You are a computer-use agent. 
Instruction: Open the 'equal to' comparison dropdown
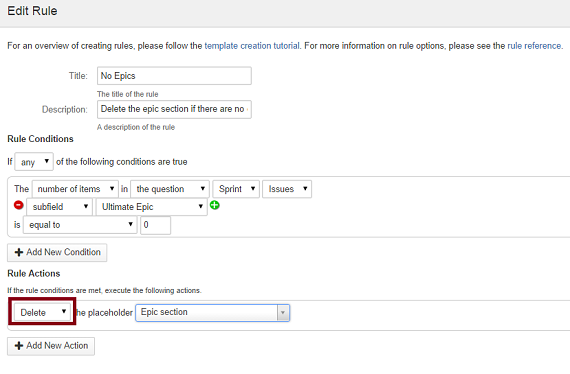(80, 225)
